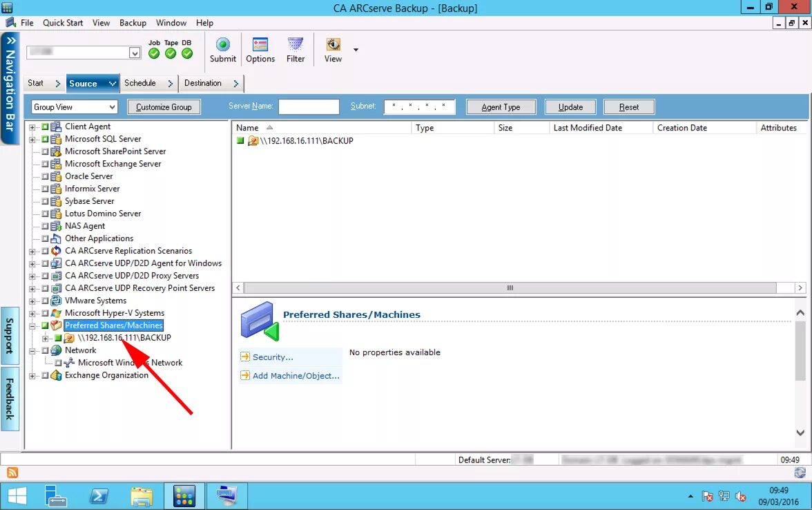Viewport: 812px width, 510px height.
Task: Open Server Manager from the taskbar
Action: (55, 496)
